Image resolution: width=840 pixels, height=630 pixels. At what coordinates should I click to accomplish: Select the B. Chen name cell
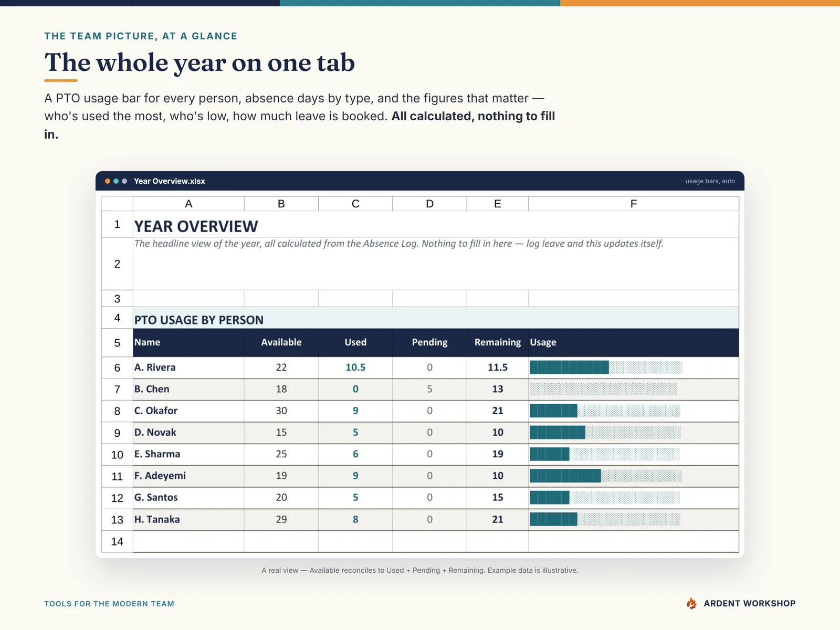188,389
